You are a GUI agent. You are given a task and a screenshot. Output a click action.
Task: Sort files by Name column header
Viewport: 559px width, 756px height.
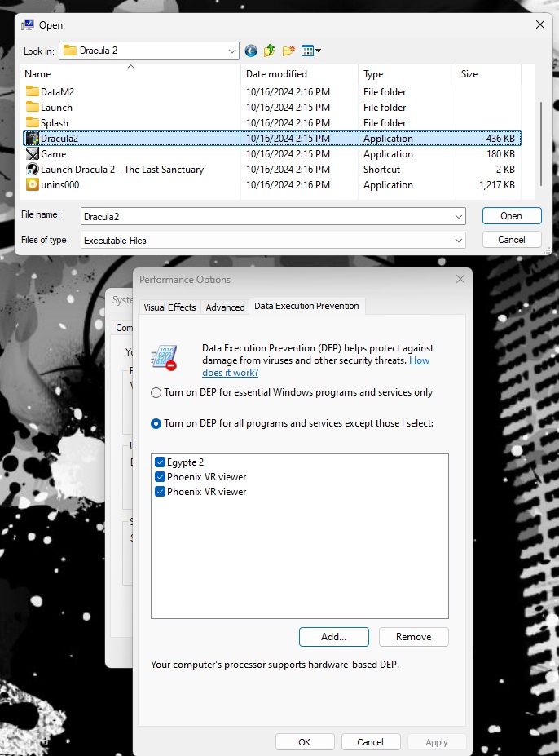click(130, 73)
